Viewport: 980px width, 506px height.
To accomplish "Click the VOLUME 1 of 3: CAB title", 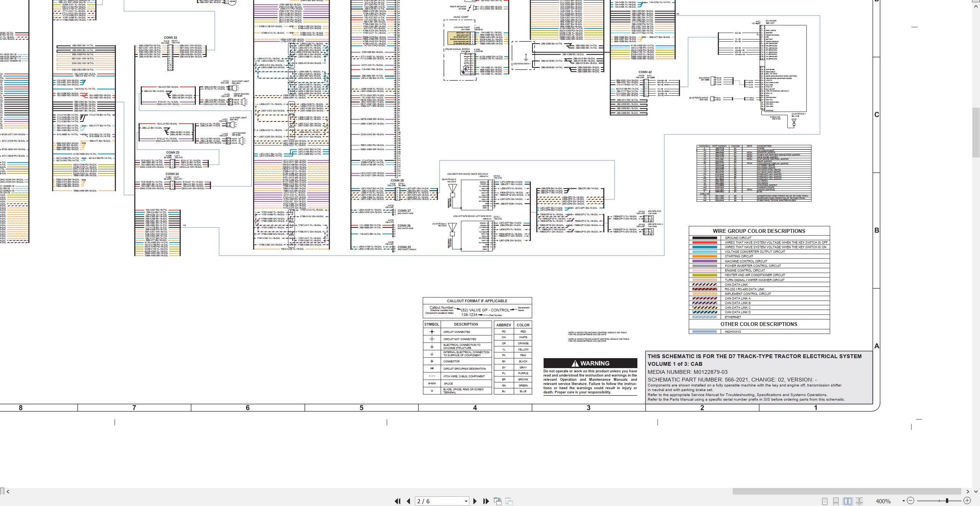I will 675,364.
